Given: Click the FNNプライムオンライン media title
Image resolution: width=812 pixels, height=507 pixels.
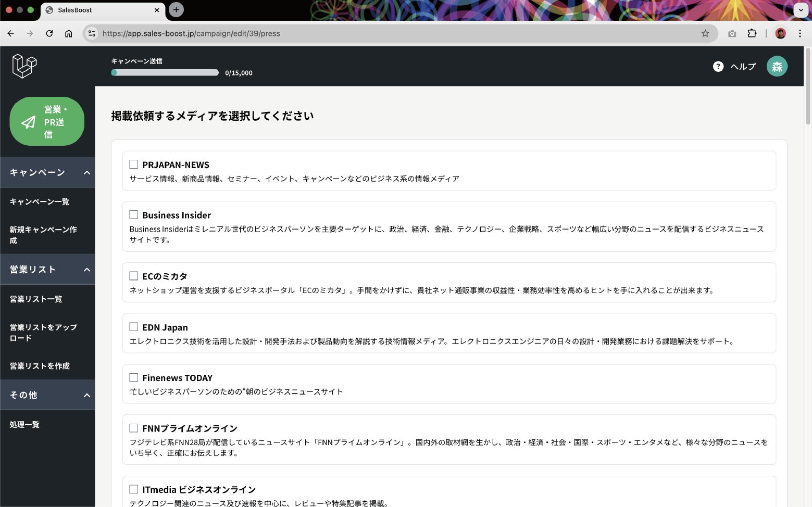Looking at the screenshot, I should 190,428.
